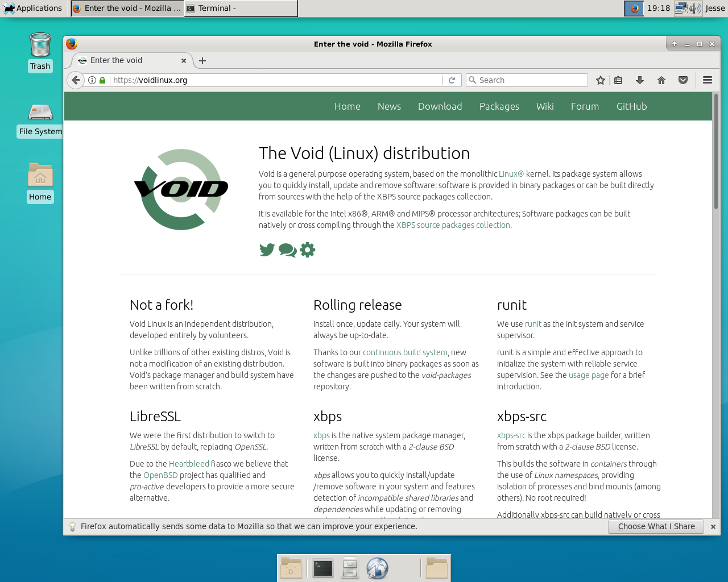Dismiss the Firefox data notification bar
This screenshot has width=728, height=582.
[x=713, y=527]
